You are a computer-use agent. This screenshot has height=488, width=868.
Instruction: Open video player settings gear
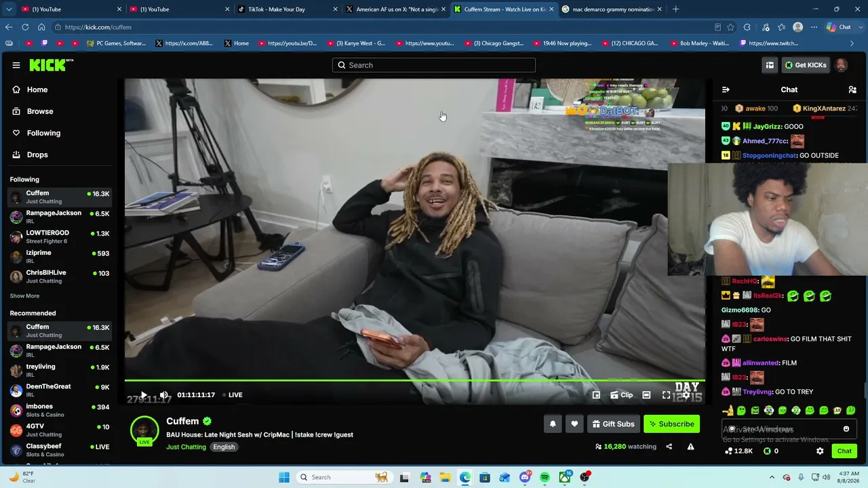pos(686,395)
